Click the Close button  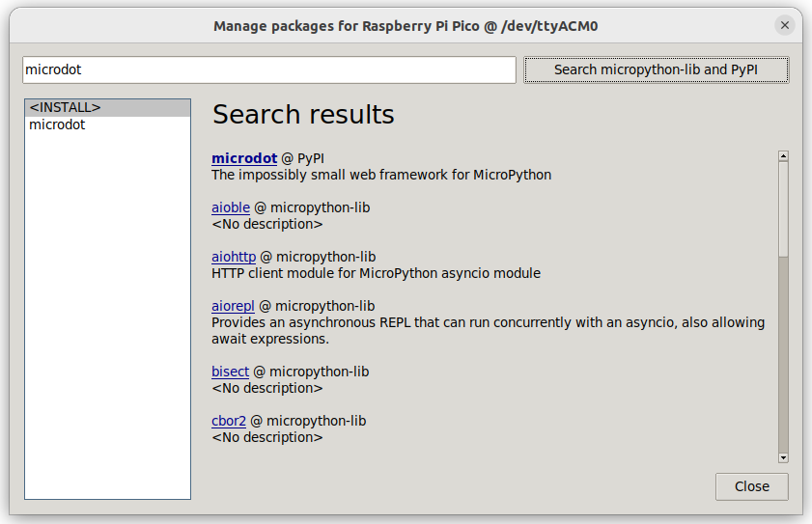tap(752, 486)
